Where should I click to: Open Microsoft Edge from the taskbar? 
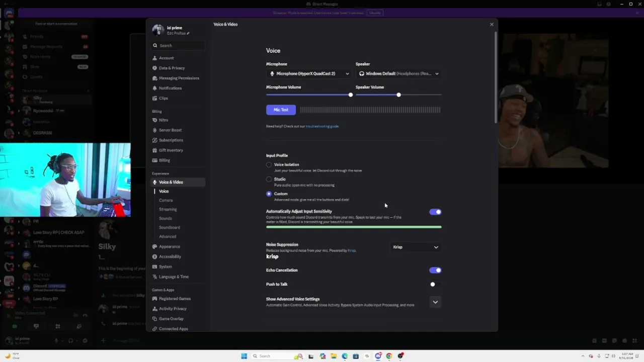(345, 356)
